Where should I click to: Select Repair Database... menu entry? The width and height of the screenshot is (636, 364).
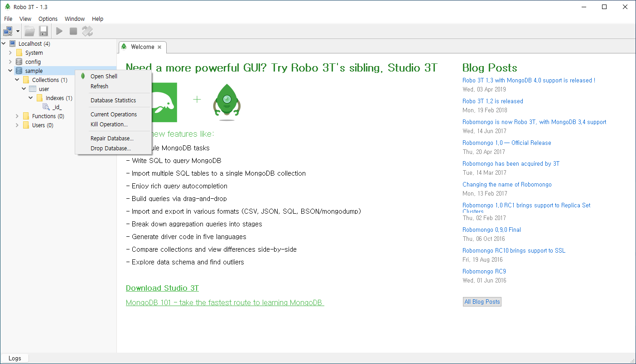[113, 138]
